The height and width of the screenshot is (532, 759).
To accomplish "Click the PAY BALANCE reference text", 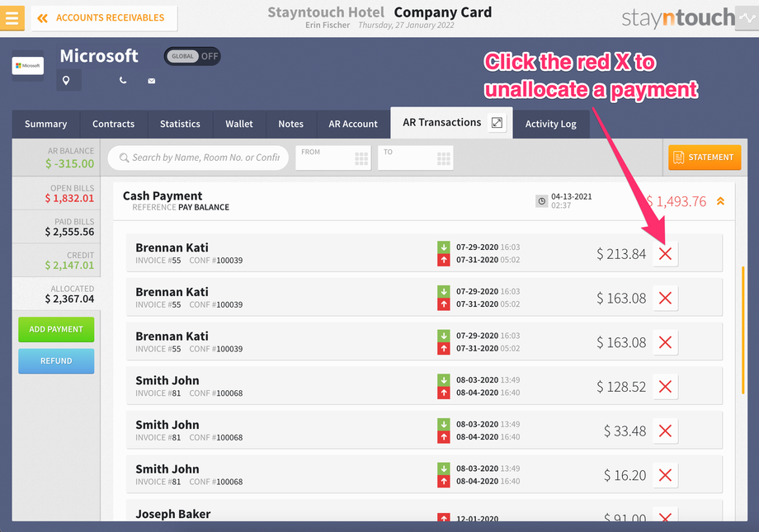I will click(x=204, y=207).
